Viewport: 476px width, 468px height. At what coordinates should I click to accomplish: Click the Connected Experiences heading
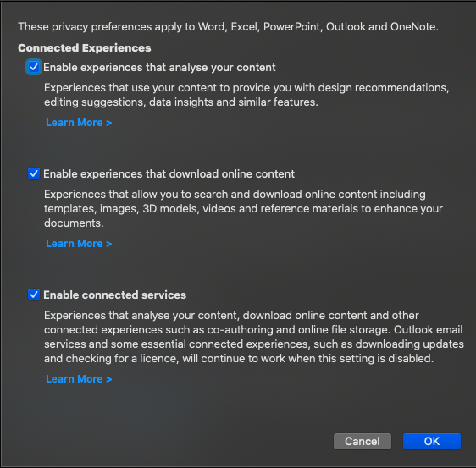coord(85,48)
